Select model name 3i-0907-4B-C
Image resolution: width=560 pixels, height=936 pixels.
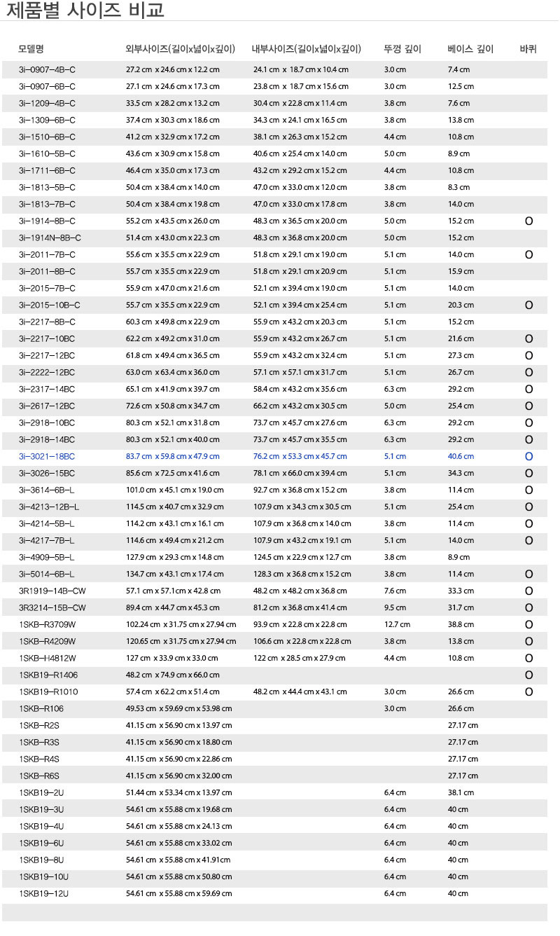pos(48,69)
